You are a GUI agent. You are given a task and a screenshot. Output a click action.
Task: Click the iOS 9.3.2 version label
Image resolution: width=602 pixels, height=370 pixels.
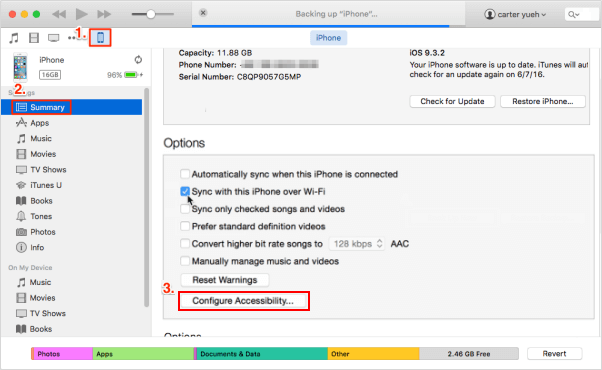[427, 53]
